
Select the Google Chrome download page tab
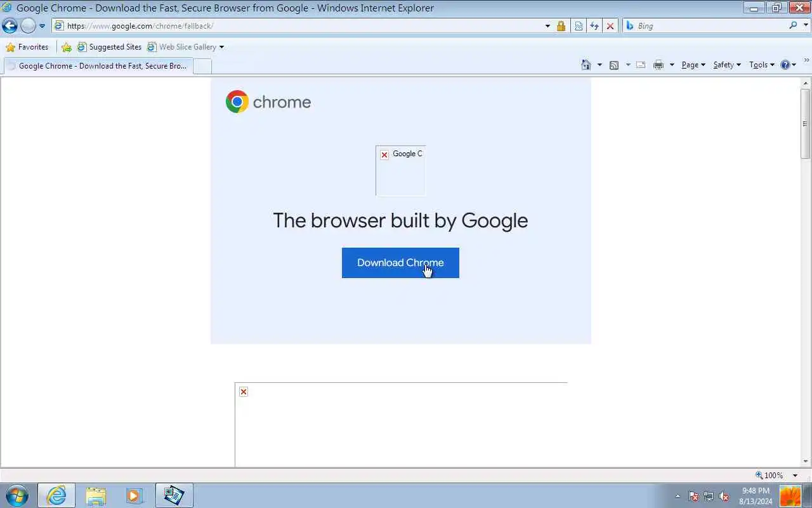pyautogui.click(x=97, y=66)
